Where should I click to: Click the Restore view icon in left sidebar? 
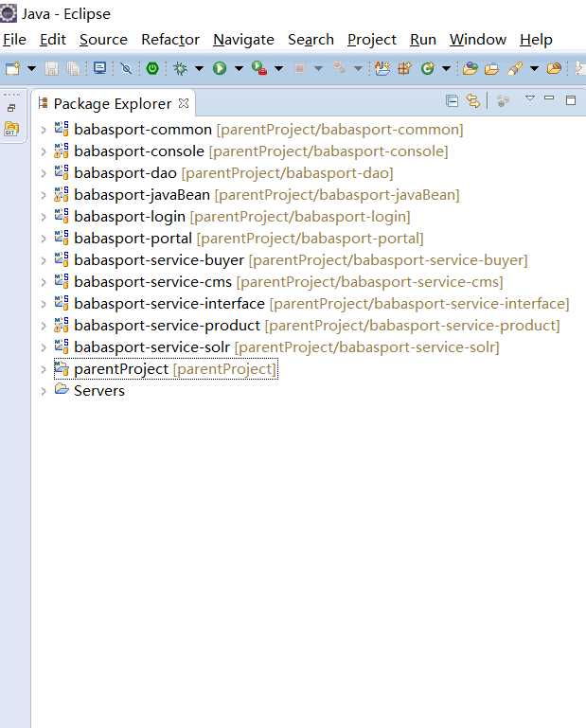(x=11, y=108)
